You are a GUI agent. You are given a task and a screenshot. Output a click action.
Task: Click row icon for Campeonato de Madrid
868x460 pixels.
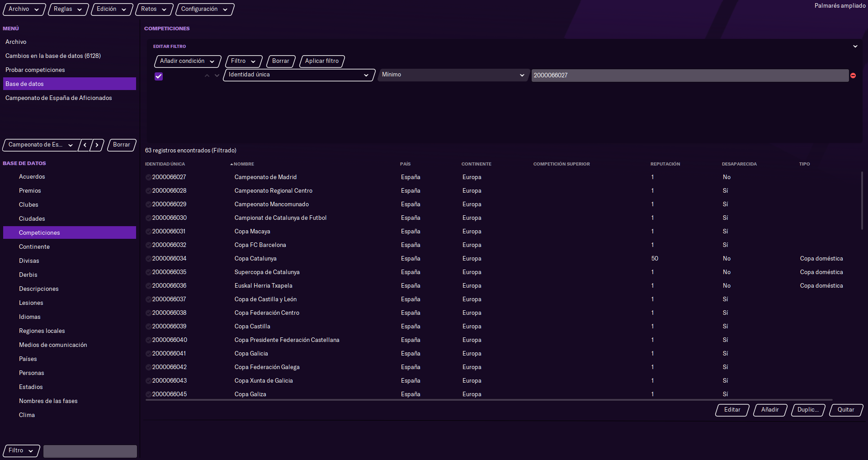[x=148, y=177]
